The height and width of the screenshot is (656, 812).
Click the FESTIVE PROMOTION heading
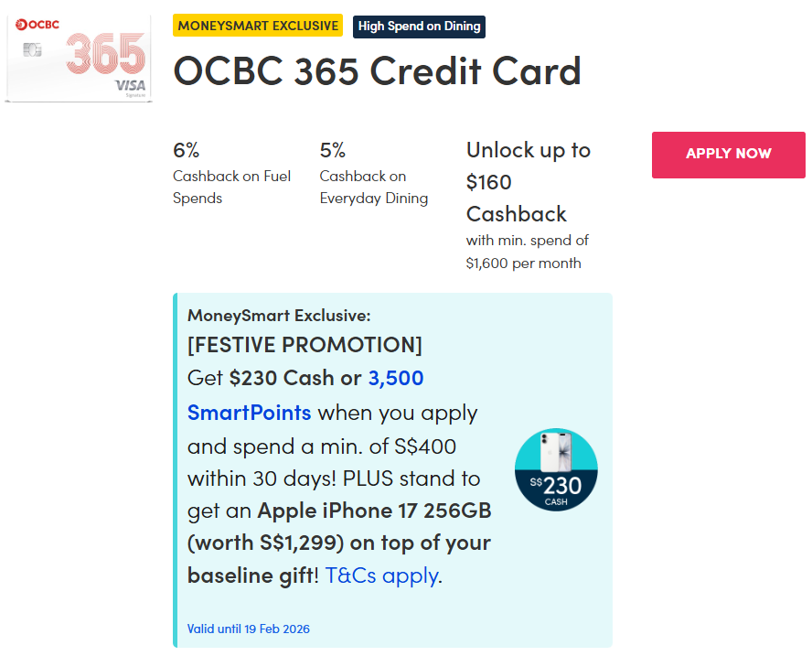(304, 345)
